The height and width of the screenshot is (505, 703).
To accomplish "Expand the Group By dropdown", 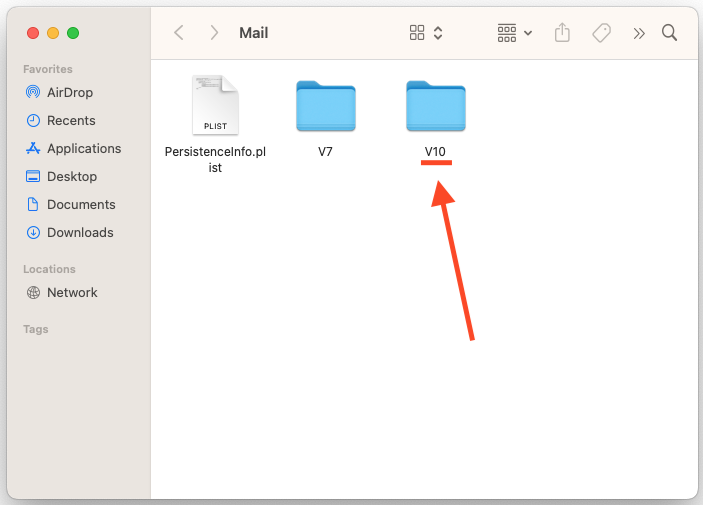I will tap(515, 33).
